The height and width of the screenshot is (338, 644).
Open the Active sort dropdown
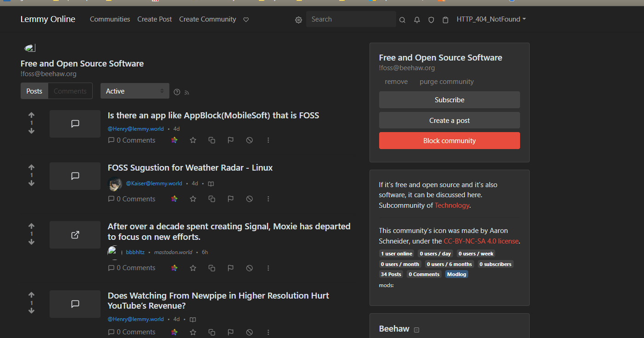[134, 91]
